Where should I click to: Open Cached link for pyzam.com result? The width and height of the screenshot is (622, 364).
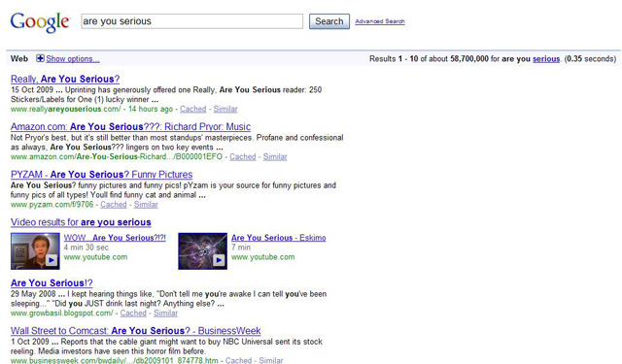114,205
